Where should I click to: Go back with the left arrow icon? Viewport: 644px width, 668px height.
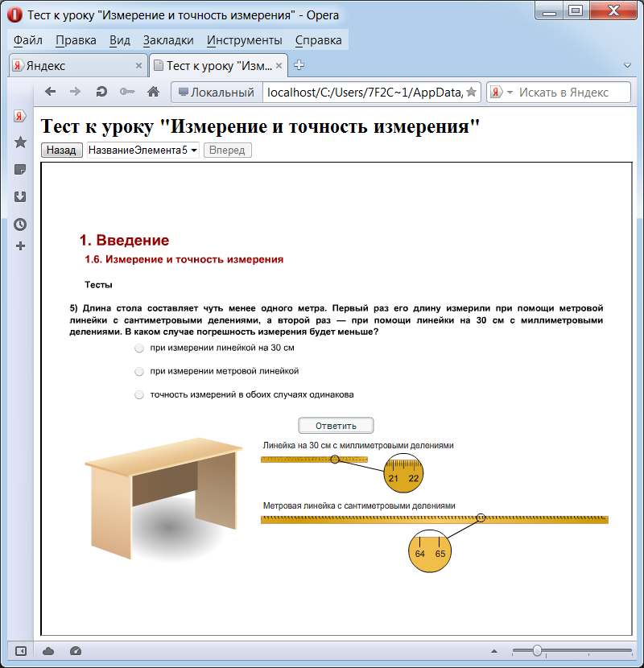pyautogui.click(x=50, y=92)
